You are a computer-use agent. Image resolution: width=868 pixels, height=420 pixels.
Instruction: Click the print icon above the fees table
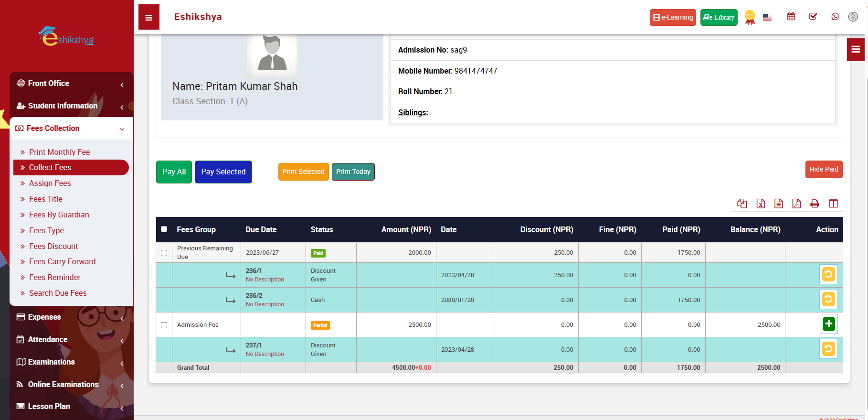point(815,204)
